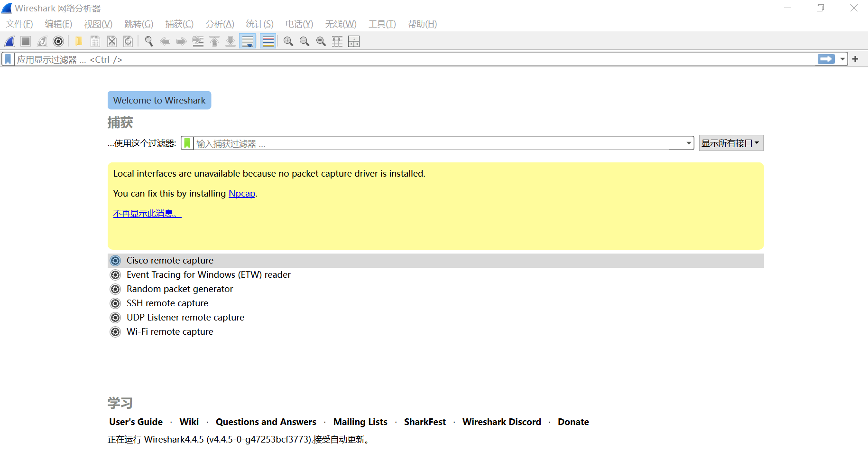The image size is (868, 462).
Task: Open the 视图(V) menu
Action: point(98,24)
